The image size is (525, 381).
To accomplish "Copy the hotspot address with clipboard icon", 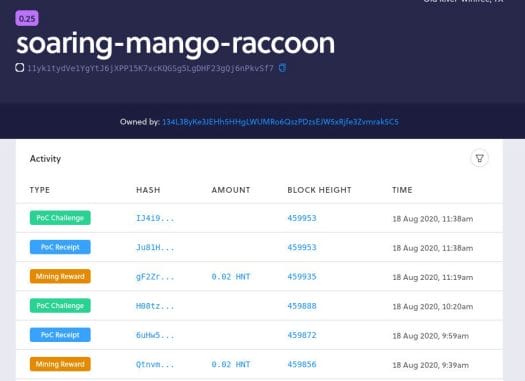I will tap(282, 68).
